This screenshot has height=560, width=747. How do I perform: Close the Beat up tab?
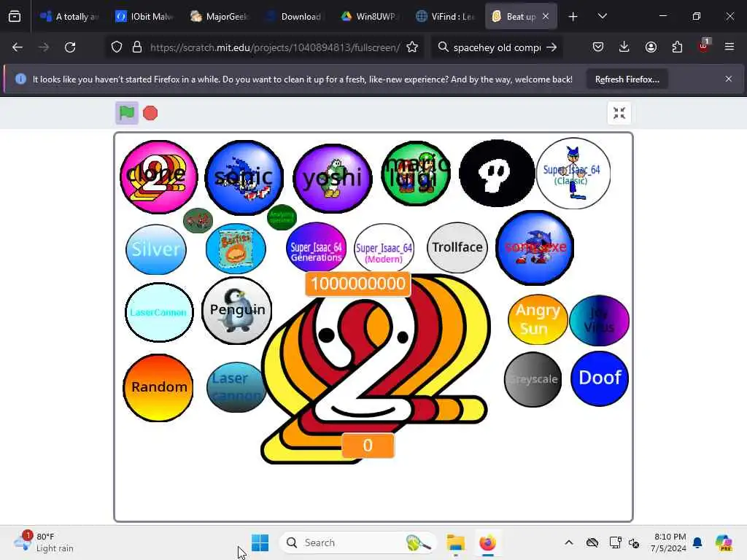coord(546,17)
